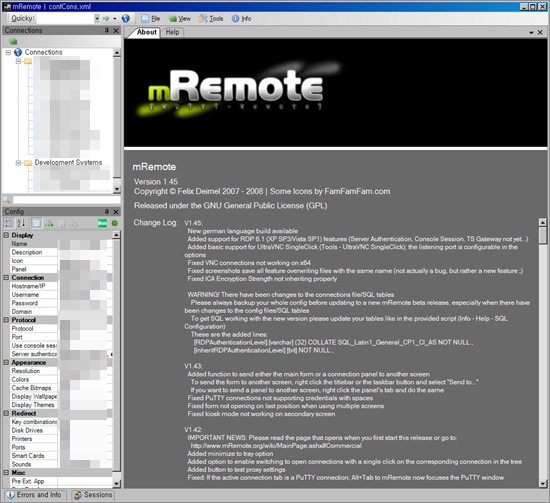Click the change log scrollbar down arrow
Screen dimensions: 550x503
click(543, 484)
